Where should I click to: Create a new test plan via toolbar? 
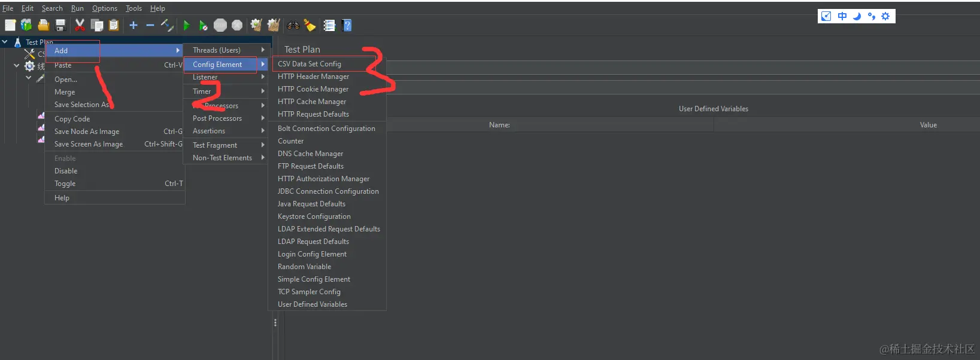coord(10,25)
